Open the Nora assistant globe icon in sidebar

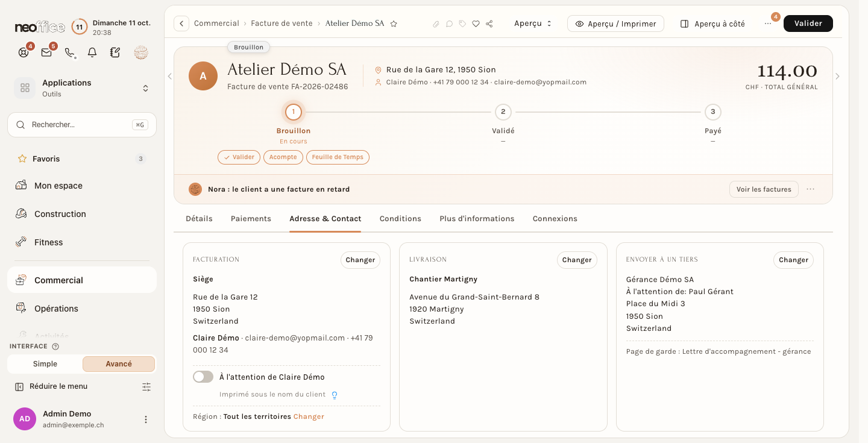[140, 52]
